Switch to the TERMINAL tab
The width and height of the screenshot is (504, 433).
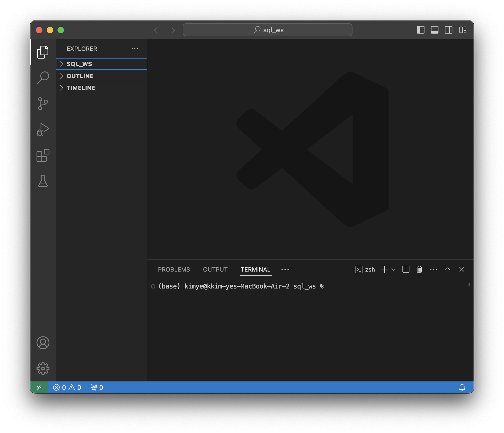255,269
